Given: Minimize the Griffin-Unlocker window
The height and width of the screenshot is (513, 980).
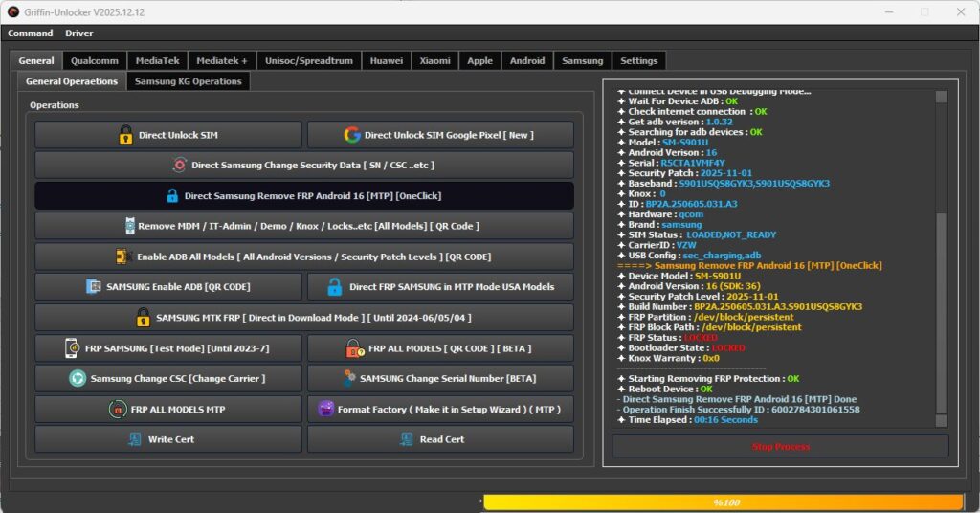Looking at the screenshot, I should 889,11.
